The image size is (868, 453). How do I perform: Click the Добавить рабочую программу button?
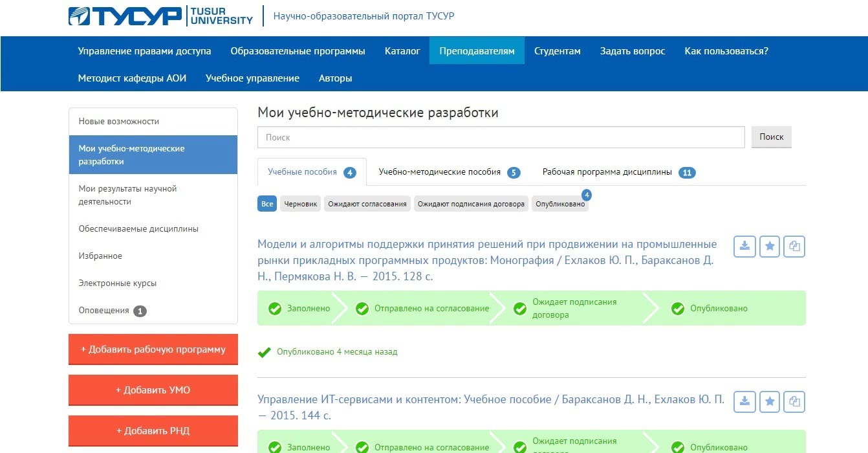(153, 349)
